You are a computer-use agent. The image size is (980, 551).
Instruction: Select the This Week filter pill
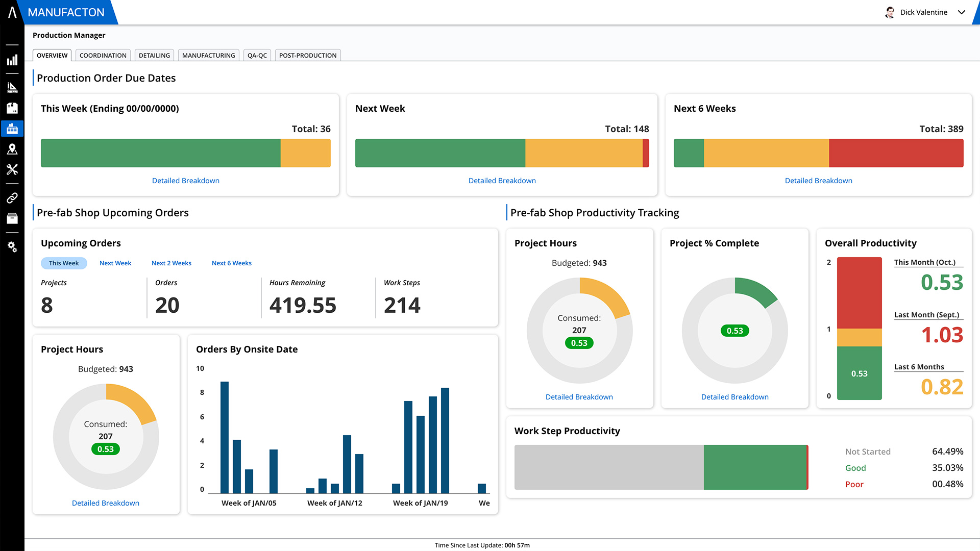[64, 263]
